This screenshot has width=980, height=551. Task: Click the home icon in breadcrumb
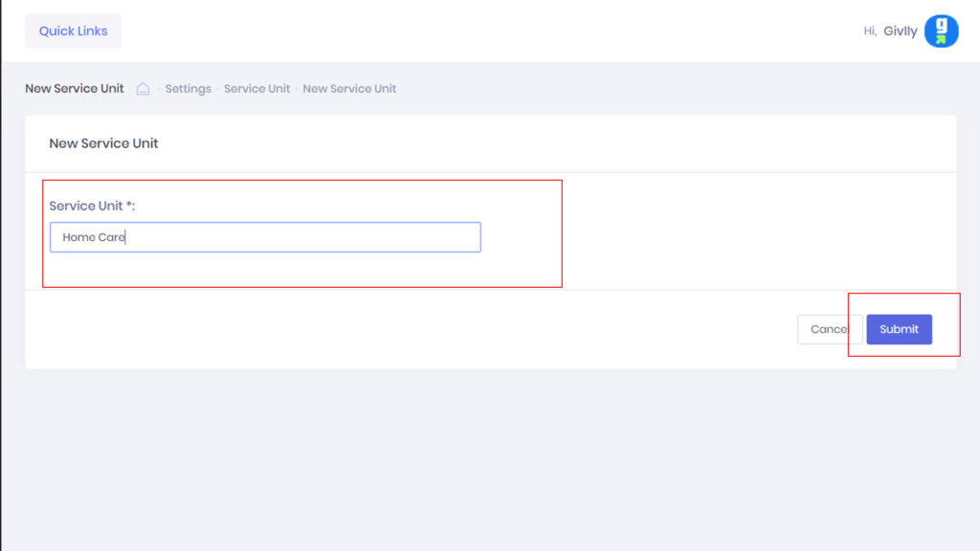pyautogui.click(x=143, y=89)
